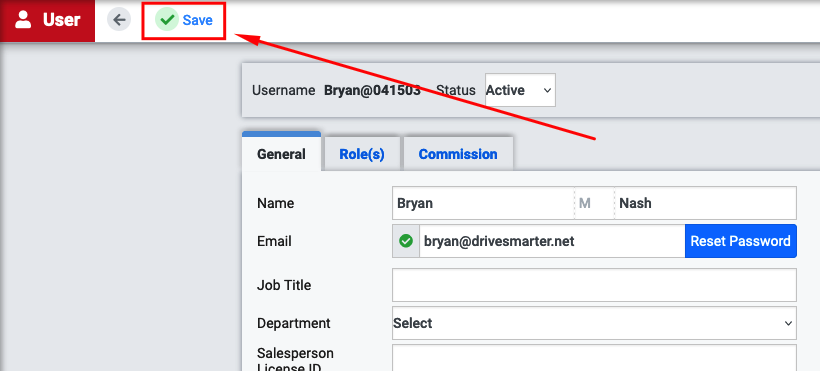Click the email field bryan@drivesmarter.net
The height and width of the screenshot is (371, 820).
[552, 241]
